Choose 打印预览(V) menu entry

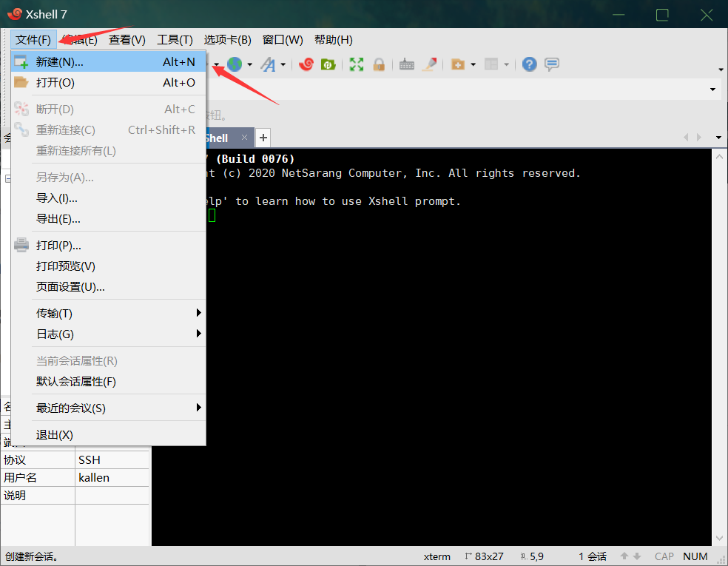[109, 266]
